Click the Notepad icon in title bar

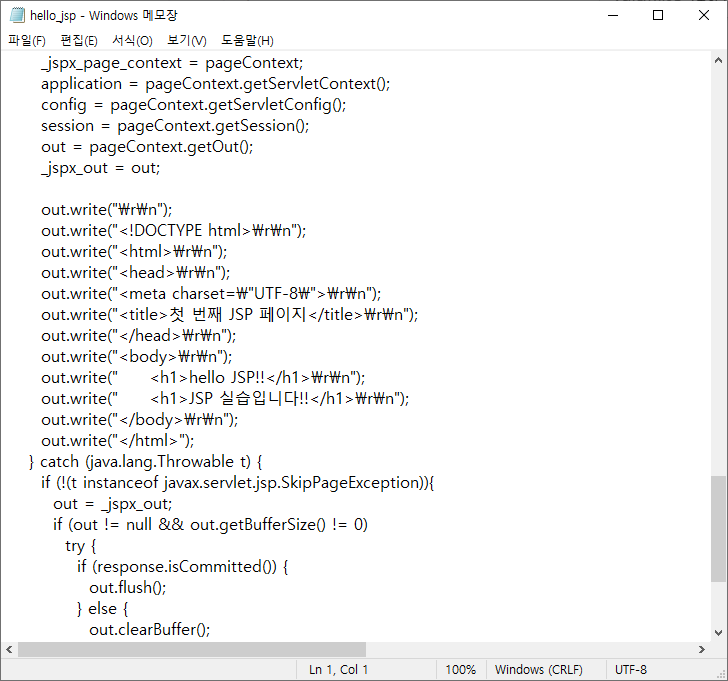click(17, 15)
